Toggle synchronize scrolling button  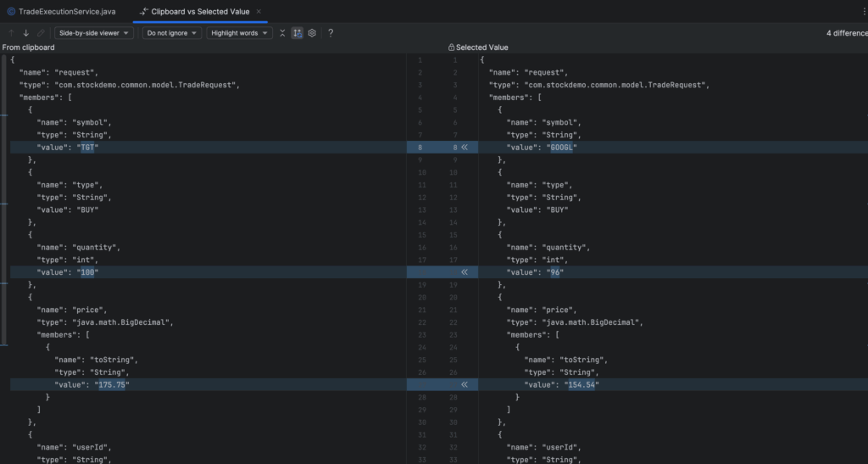[x=298, y=33]
